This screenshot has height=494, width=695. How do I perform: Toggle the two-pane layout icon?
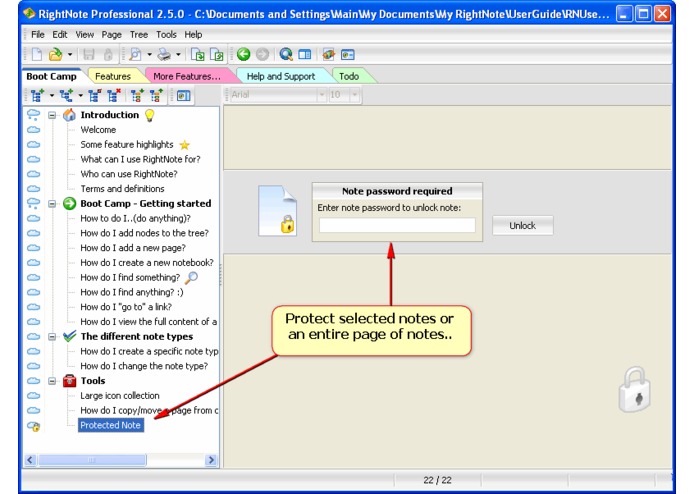tap(305, 54)
